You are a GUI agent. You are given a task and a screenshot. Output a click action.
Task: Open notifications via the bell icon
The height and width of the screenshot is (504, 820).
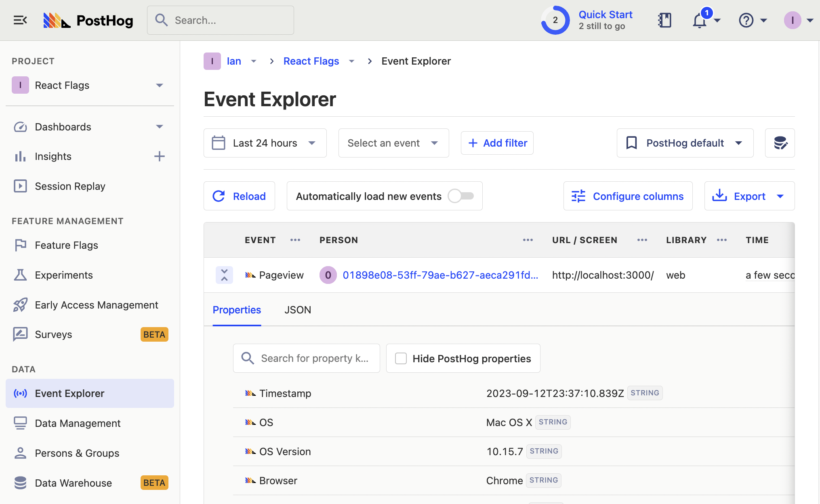pyautogui.click(x=699, y=20)
